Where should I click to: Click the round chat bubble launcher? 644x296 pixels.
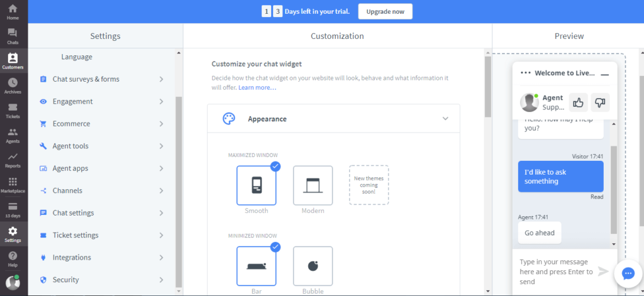tap(628, 273)
